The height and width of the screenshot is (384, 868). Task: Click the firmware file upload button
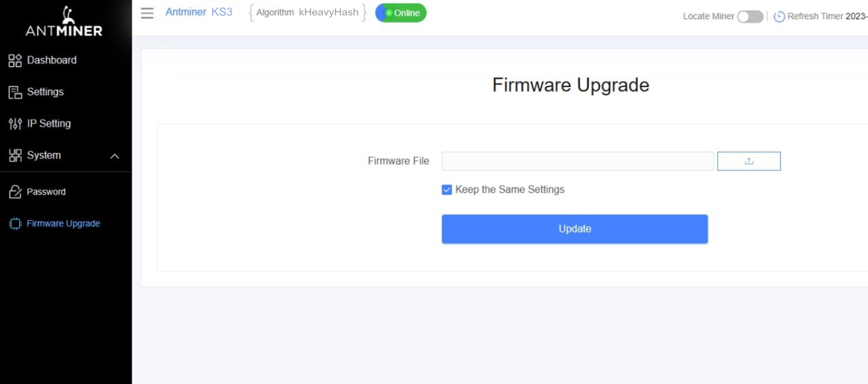click(x=749, y=161)
